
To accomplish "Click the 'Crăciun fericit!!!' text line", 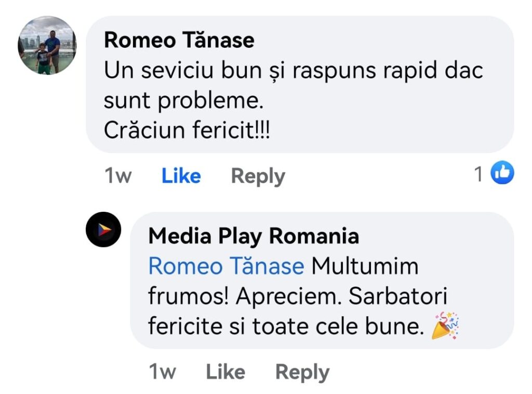I will click(187, 130).
